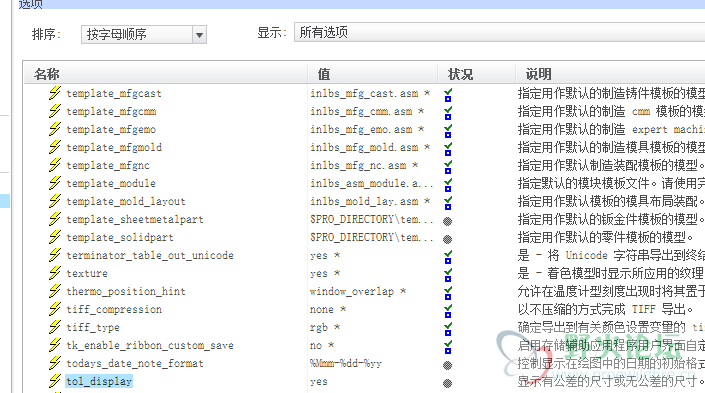This screenshot has height=393, width=705.
Task: Click lightning icon beside thermo_position_hint
Action: tap(55, 291)
